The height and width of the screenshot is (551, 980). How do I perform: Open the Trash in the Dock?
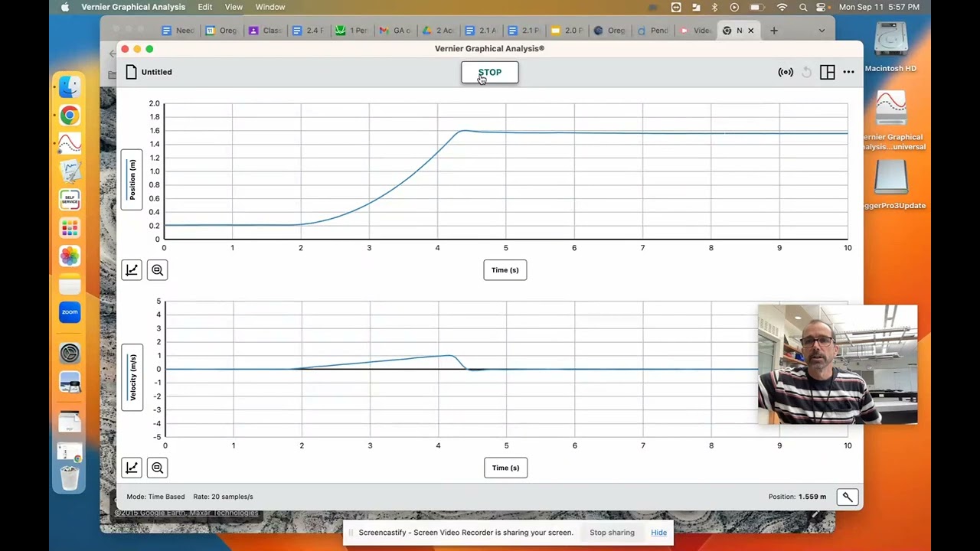pyautogui.click(x=70, y=478)
